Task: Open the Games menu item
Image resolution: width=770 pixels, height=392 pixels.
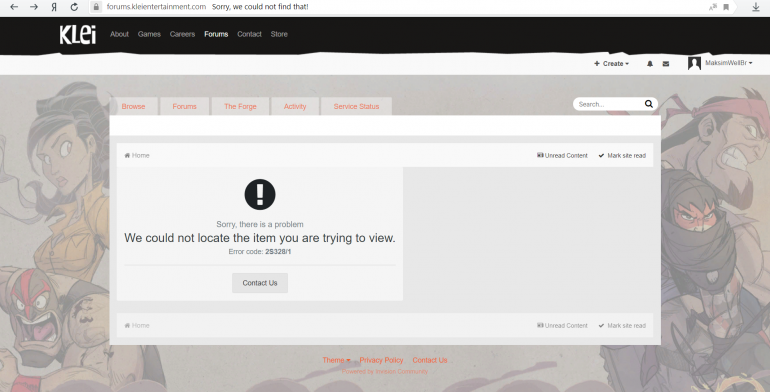Action: [149, 34]
